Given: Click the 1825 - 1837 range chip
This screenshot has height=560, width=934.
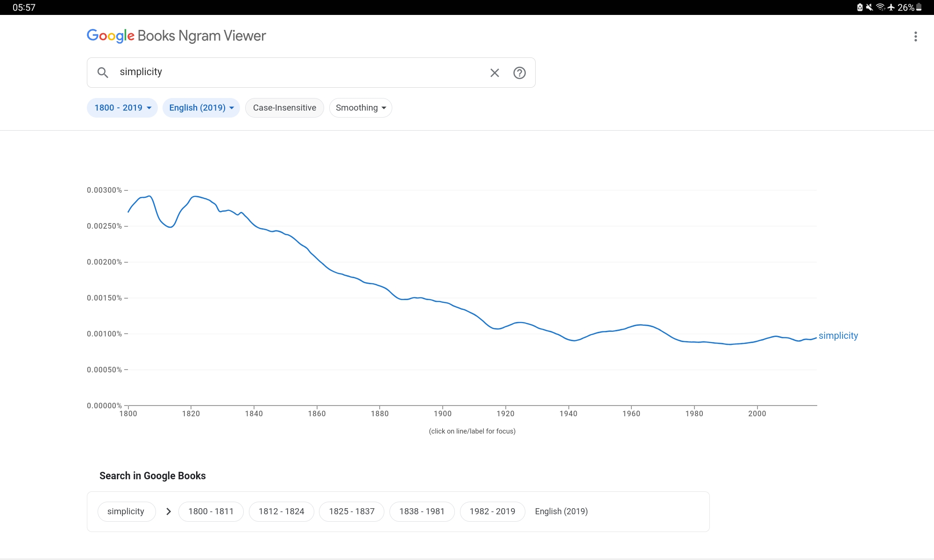Looking at the screenshot, I should 352,511.
